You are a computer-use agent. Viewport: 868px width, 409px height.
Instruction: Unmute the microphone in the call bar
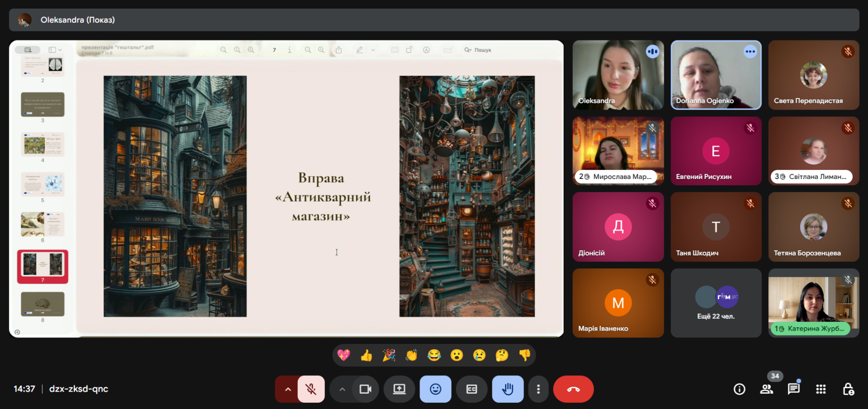pos(311,389)
